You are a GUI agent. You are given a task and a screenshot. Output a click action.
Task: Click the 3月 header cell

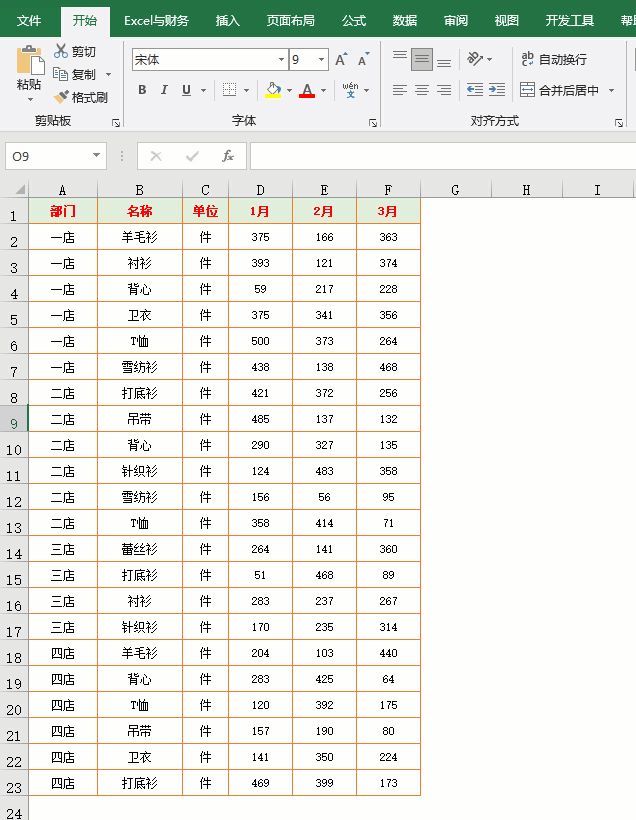coord(388,211)
